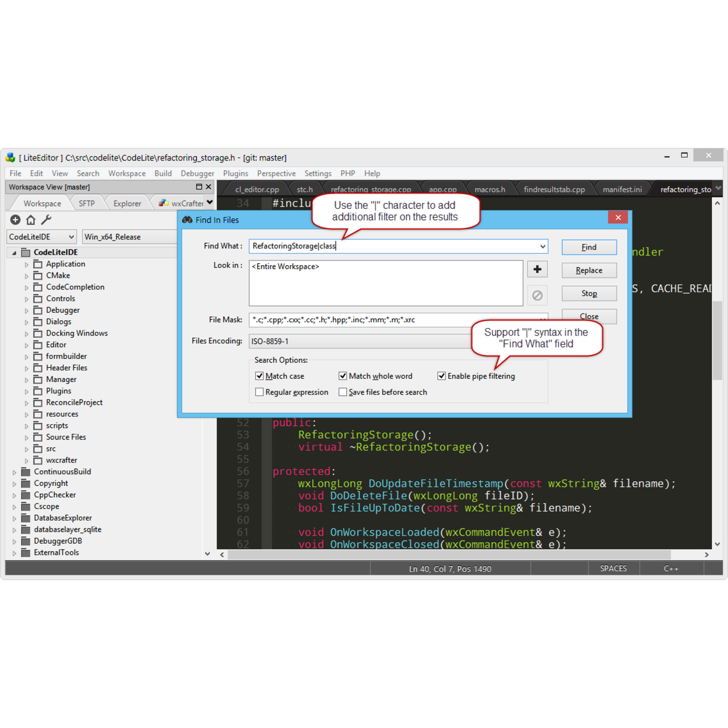Switch to the findresultstab.cpp tab
Viewport: 728px width, 728px height.
[554, 189]
